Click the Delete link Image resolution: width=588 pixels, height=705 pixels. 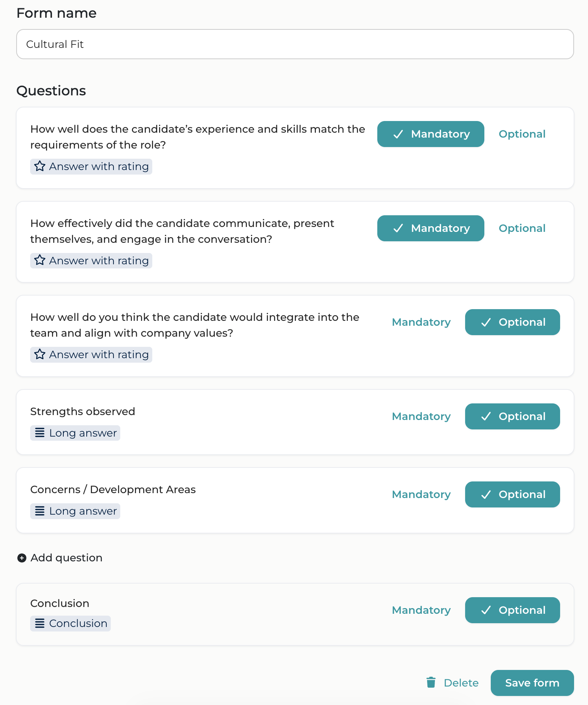[x=461, y=683]
